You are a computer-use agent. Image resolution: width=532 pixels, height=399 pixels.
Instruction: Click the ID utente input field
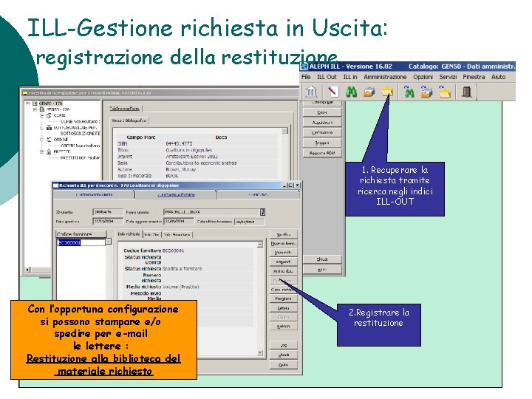(x=108, y=212)
